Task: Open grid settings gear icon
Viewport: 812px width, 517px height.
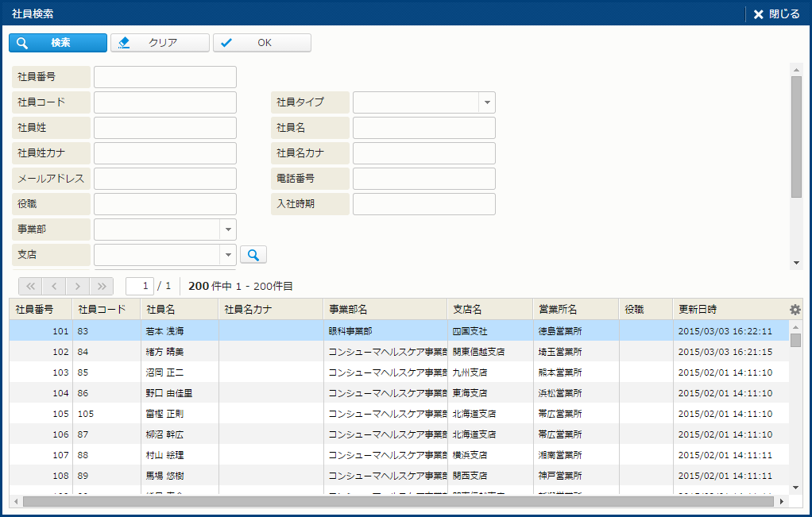Action: [795, 310]
